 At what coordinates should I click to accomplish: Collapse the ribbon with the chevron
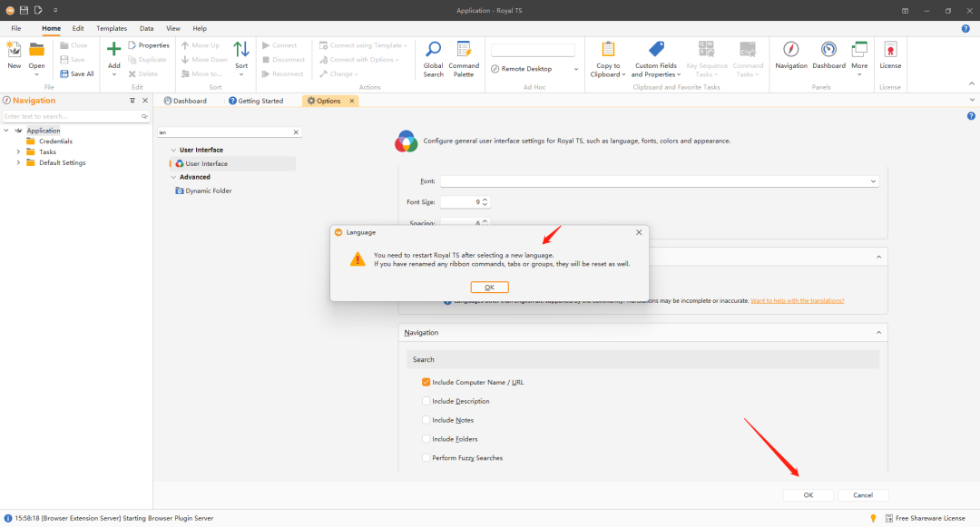[x=971, y=83]
